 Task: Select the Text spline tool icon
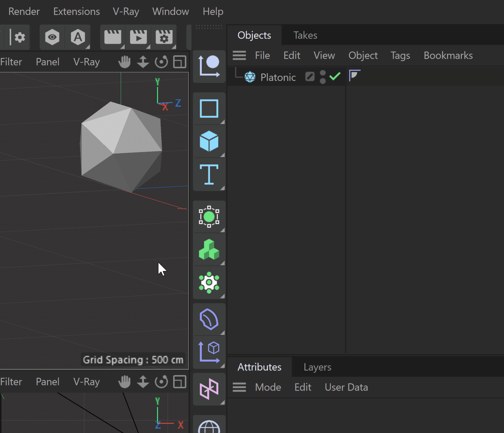(209, 174)
